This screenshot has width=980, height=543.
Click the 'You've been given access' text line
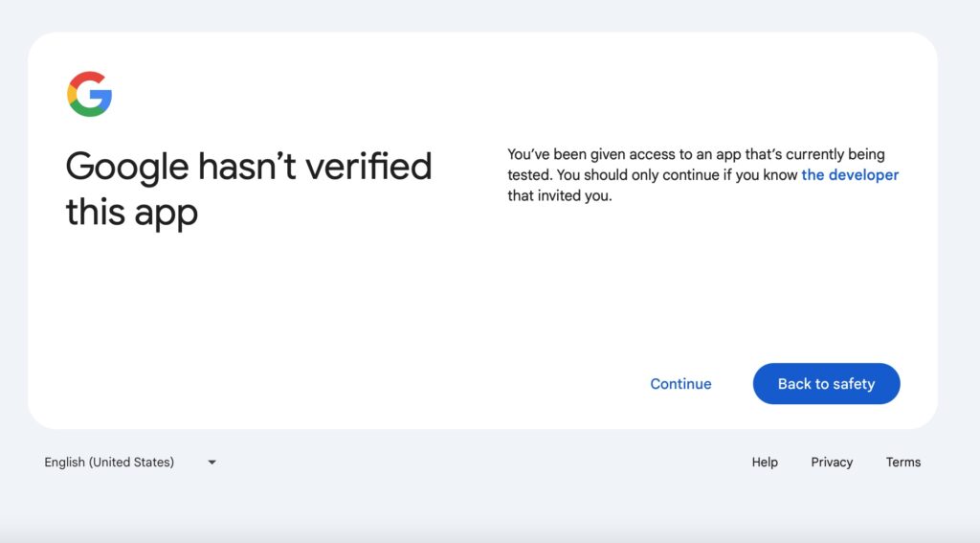click(x=695, y=153)
